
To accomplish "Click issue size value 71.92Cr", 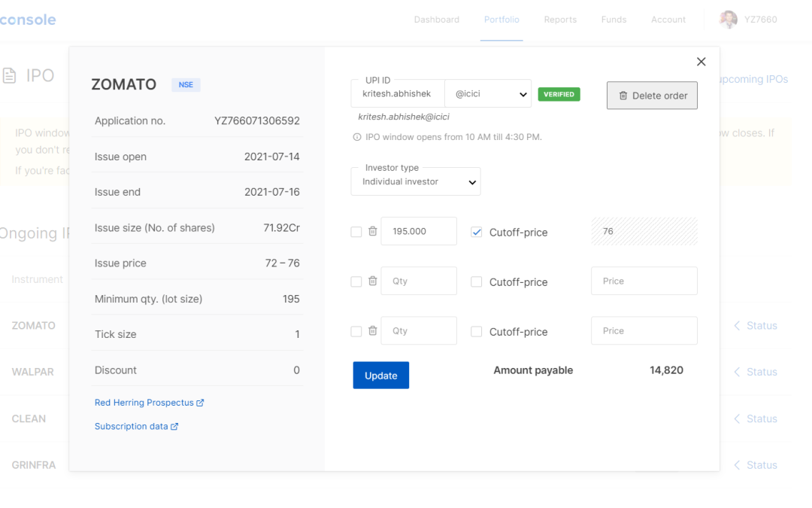I will click(282, 227).
